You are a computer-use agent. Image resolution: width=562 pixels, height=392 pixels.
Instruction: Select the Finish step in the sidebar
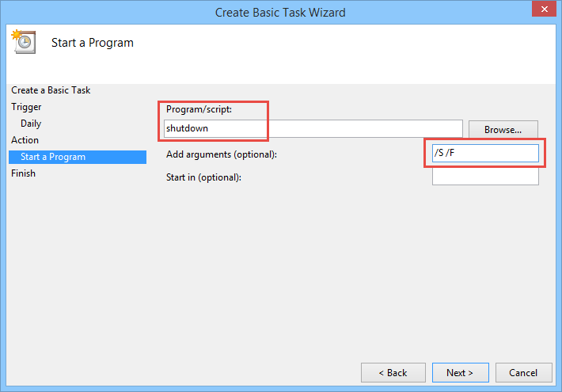click(23, 173)
